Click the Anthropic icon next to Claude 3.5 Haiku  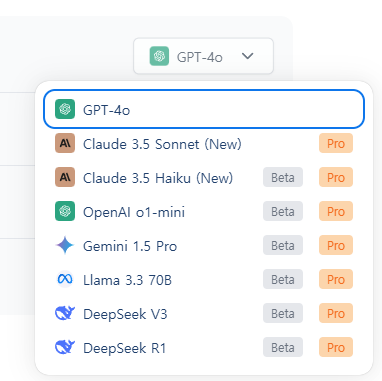pos(65,177)
